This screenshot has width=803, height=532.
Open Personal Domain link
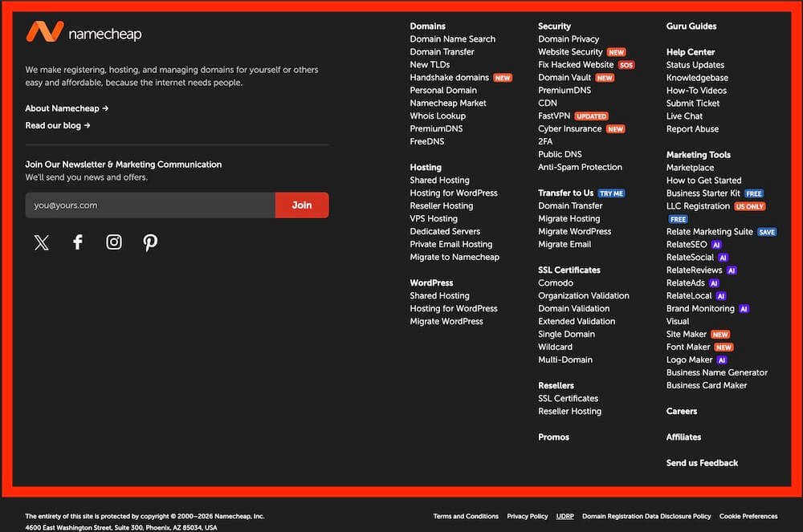443,90
